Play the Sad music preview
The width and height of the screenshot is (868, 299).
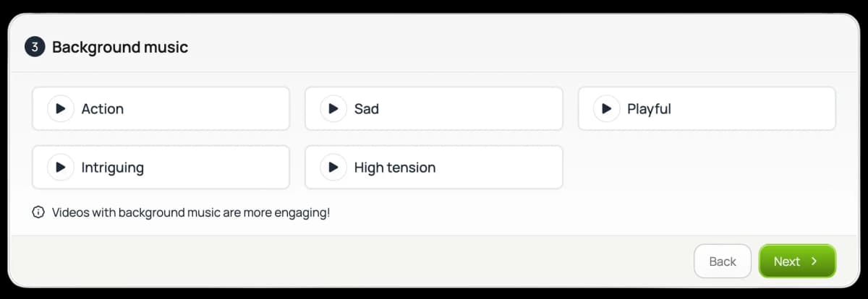333,108
